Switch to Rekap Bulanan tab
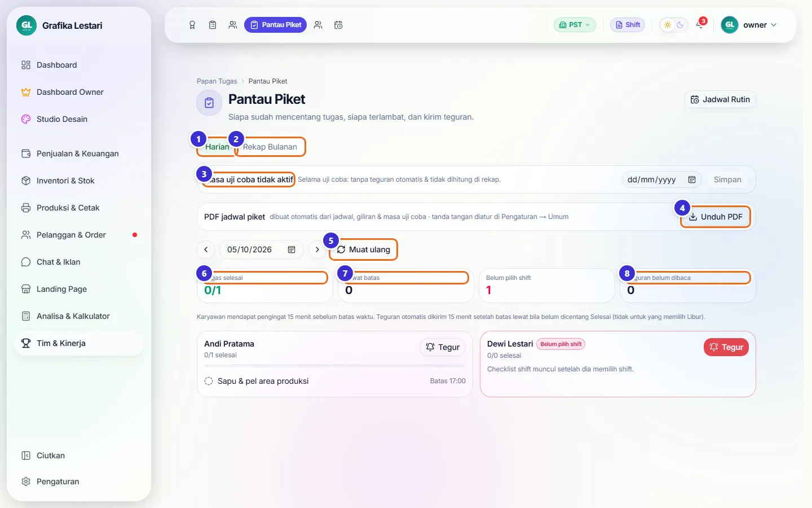 click(x=270, y=147)
